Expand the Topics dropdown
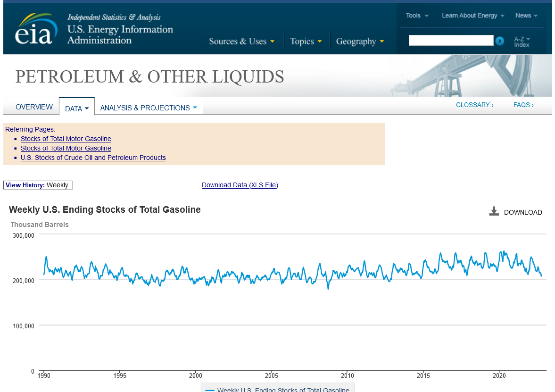This screenshot has width=555, height=392. [x=306, y=42]
